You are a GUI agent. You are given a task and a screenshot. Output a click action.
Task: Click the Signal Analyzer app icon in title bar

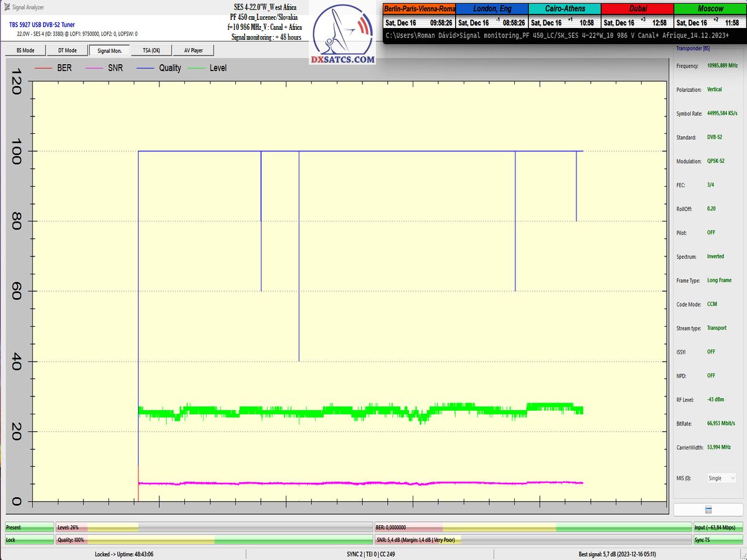(x=6, y=6)
